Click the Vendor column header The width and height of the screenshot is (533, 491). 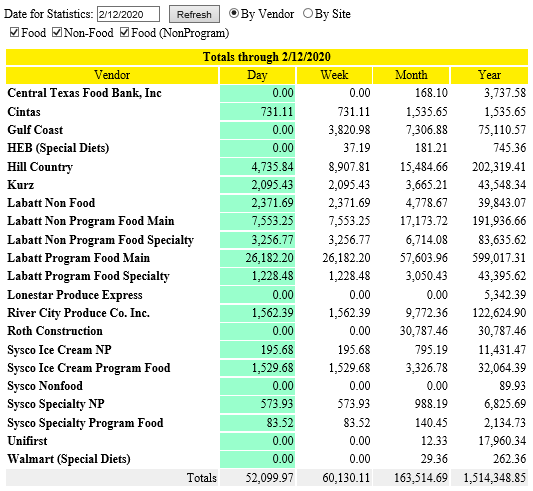point(112,75)
